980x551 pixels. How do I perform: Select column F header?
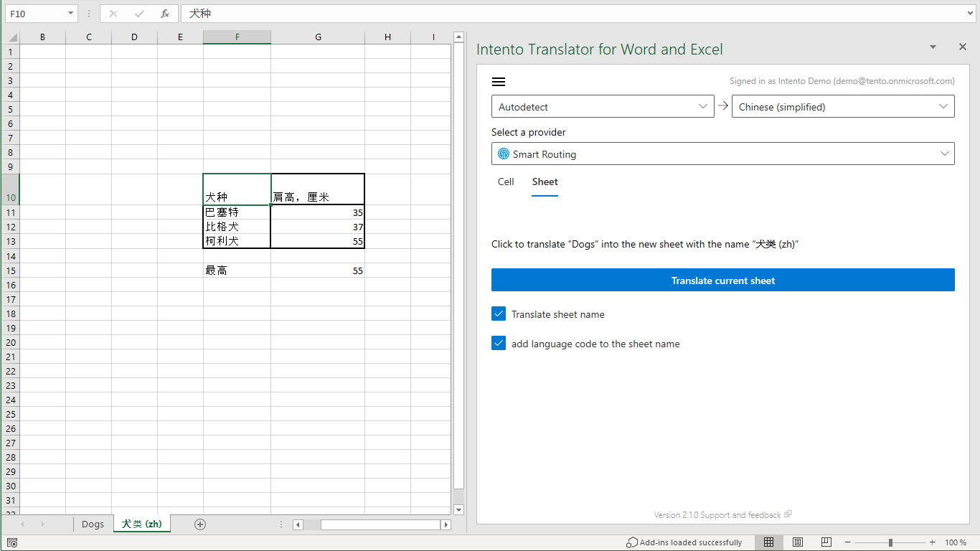click(237, 37)
